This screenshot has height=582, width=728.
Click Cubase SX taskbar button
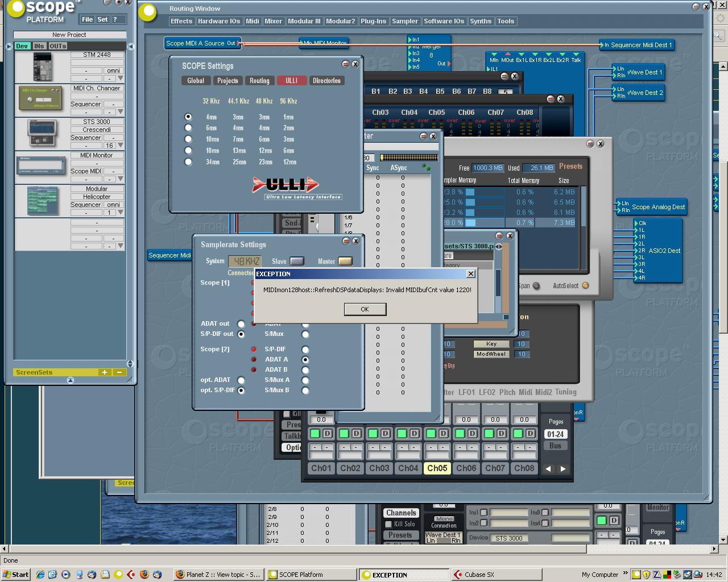(497, 575)
